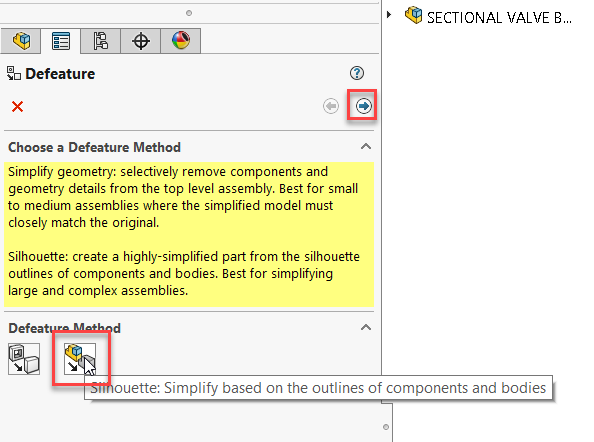Open the DimXpertManager crosshair tab
This screenshot has width=594, height=442.
coord(141,41)
